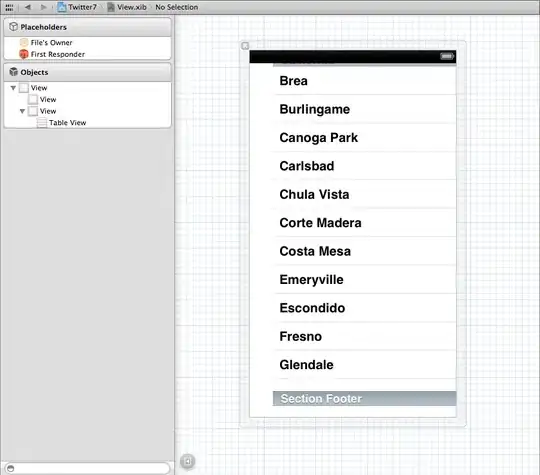Open the related files grid icon
This screenshot has width=540, height=475.
coord(9,7)
